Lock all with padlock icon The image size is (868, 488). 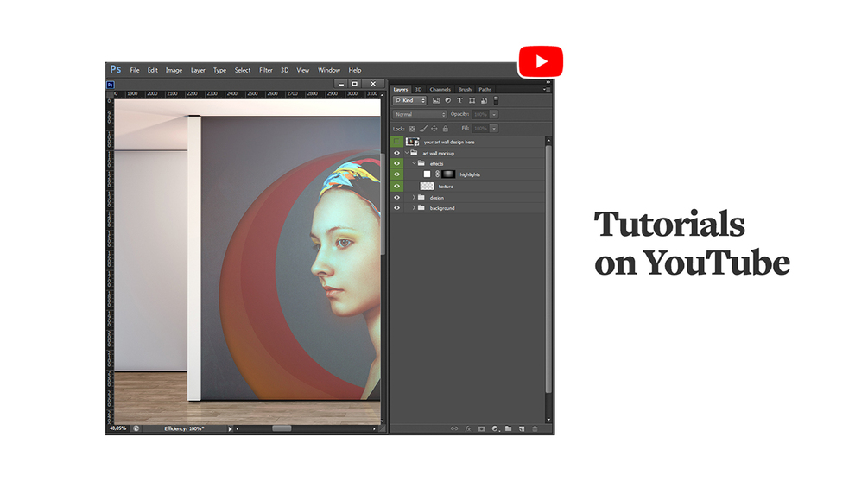click(x=445, y=129)
